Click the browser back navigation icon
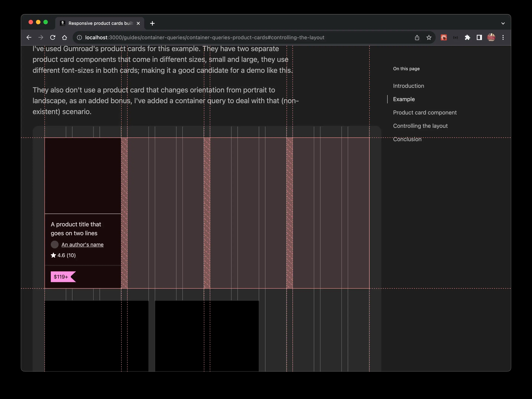Viewport: 532px width, 399px height. 29,37
